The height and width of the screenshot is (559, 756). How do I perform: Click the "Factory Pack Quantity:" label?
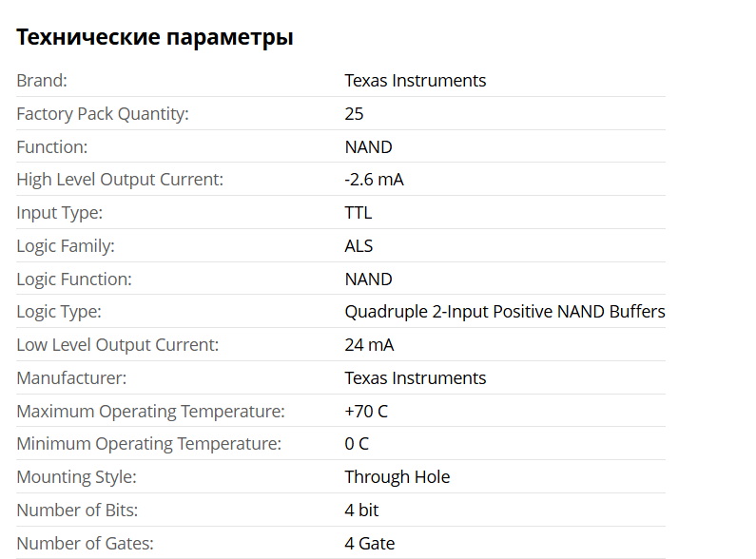pyautogui.click(x=103, y=114)
